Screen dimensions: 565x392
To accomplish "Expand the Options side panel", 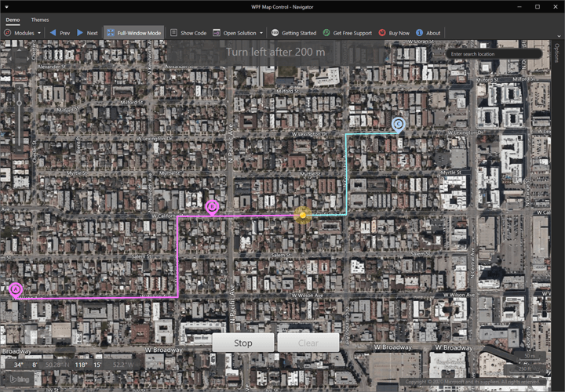I will (556, 53).
